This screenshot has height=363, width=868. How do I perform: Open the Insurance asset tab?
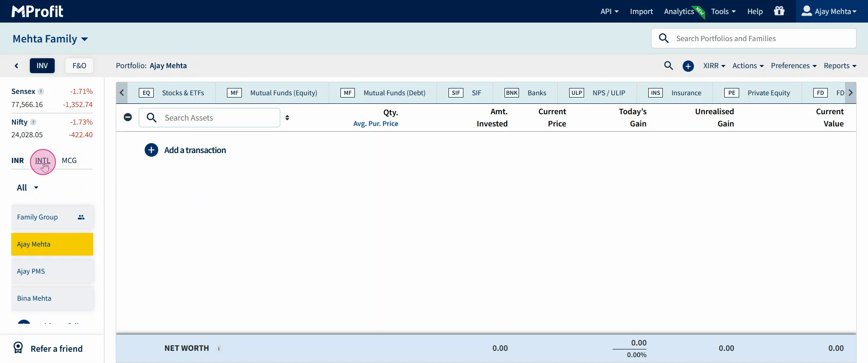point(675,93)
